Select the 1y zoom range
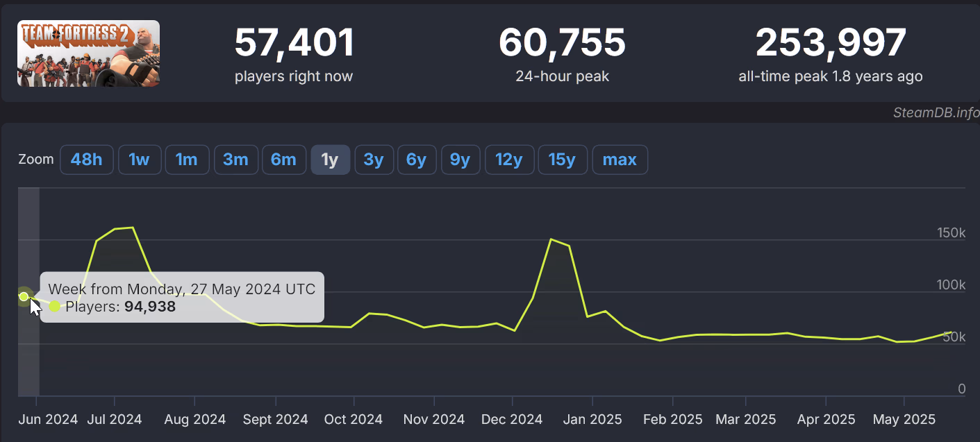The image size is (980, 442). 330,160
